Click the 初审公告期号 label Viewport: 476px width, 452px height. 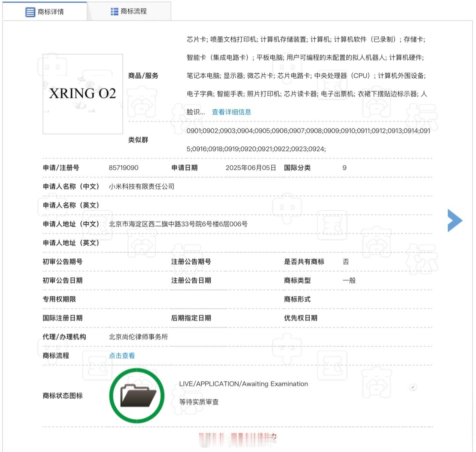point(62,262)
